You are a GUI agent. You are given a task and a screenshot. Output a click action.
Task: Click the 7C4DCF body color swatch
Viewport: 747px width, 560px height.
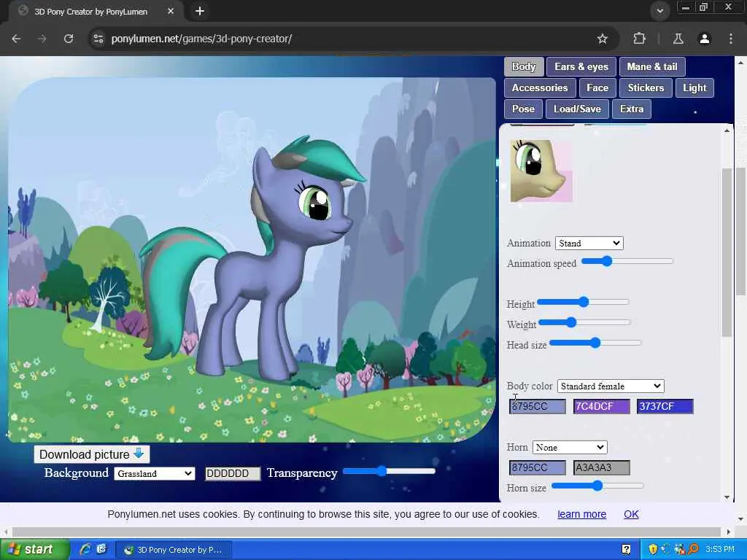(601, 406)
